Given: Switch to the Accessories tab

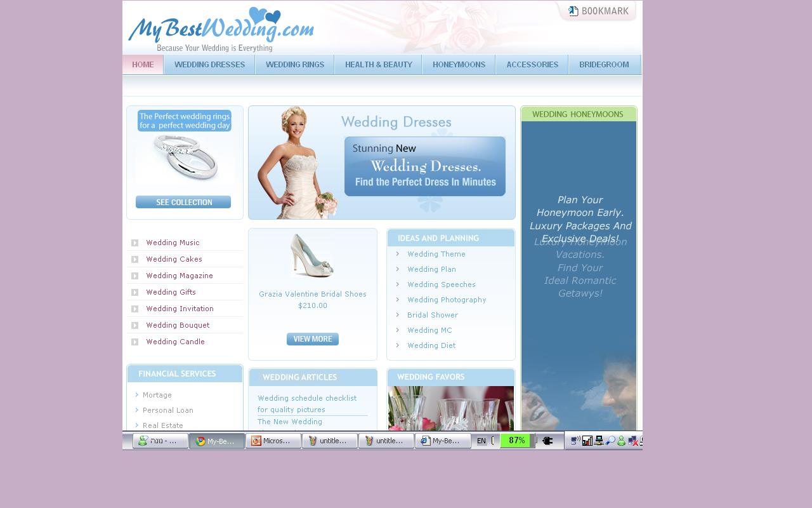Looking at the screenshot, I should coord(532,65).
